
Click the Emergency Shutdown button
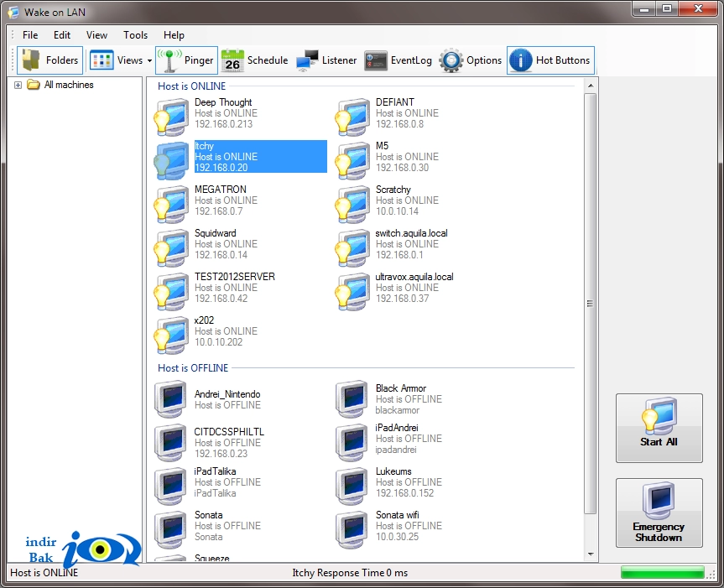click(659, 513)
